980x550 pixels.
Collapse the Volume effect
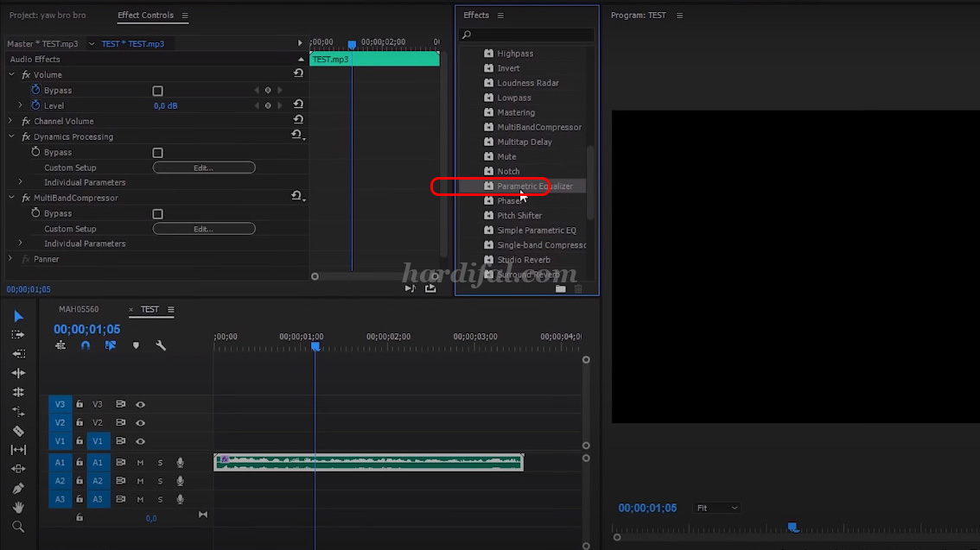pyautogui.click(x=11, y=74)
